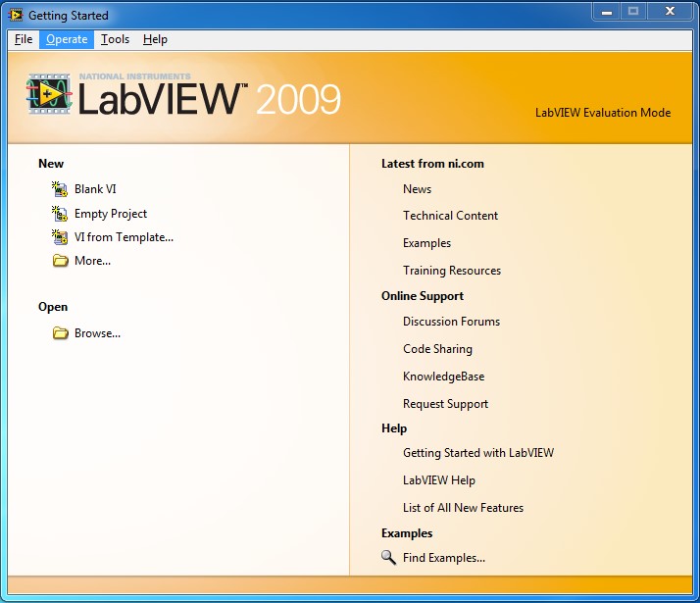Viewport: 700px width, 603px height.
Task: Click the Examples section heading
Action: [407, 533]
